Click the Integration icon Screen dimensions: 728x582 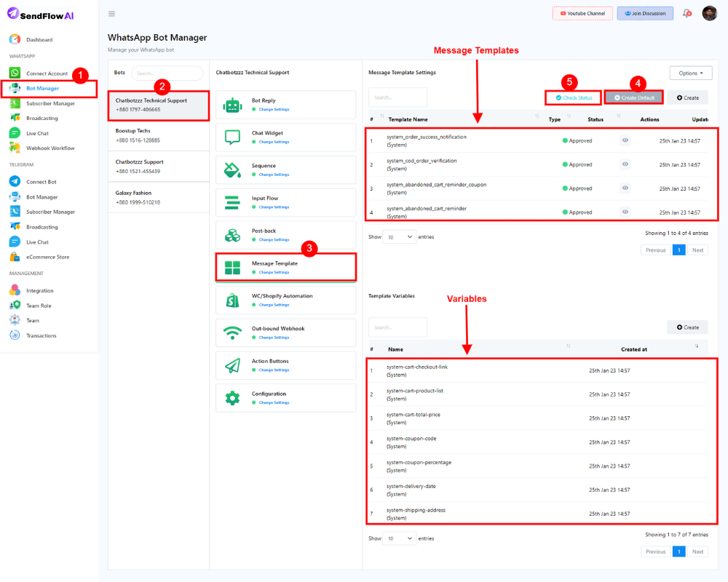[15, 290]
